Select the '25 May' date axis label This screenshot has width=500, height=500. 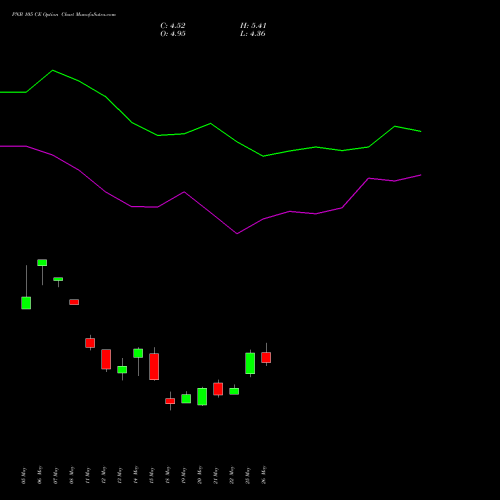pos(248,475)
